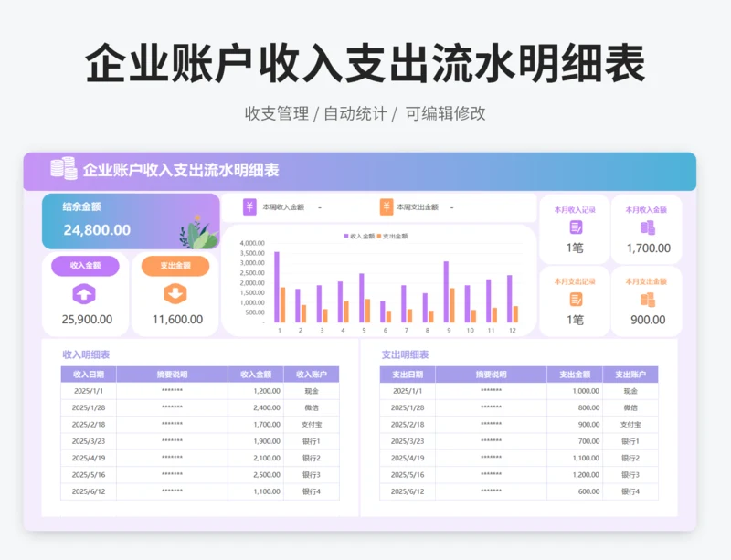731x560 pixels.
Task: Click the 4,000.00 y-axis label
Action: tap(252, 243)
